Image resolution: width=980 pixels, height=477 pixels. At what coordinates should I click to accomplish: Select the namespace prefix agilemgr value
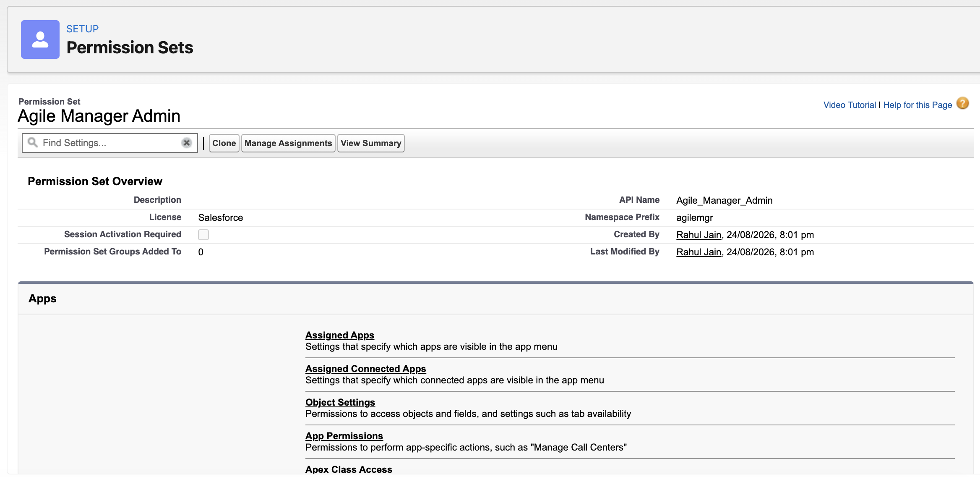694,218
